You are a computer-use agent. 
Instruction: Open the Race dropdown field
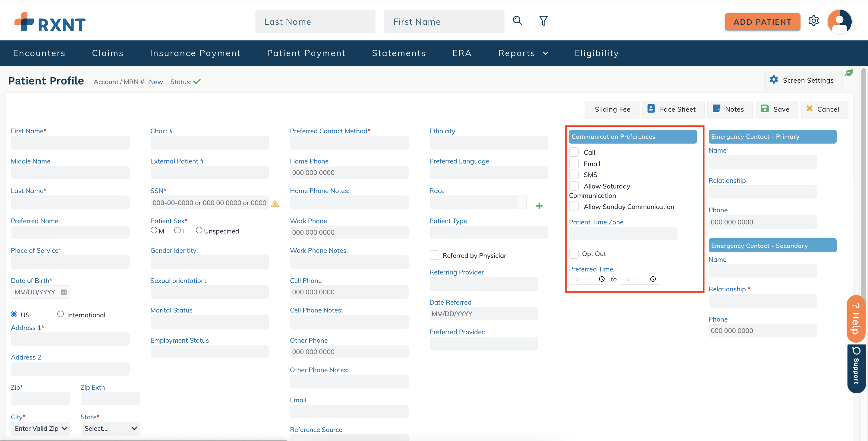coord(478,202)
